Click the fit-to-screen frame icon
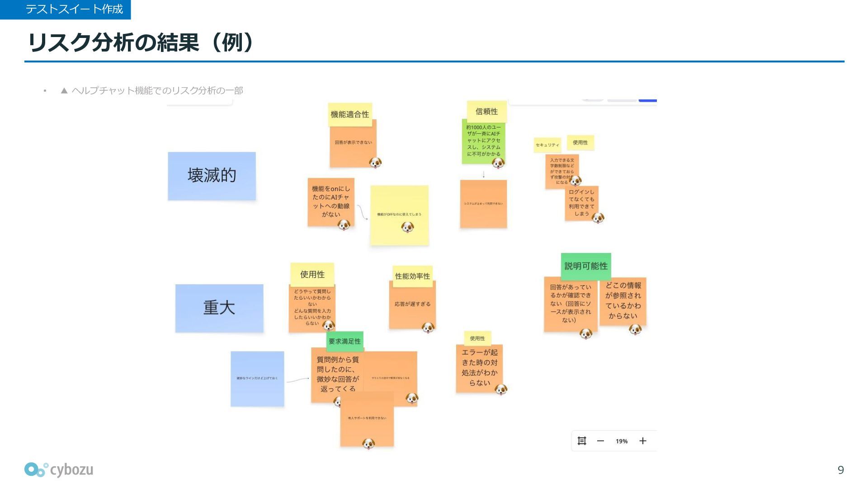This screenshot has width=868, height=488. (582, 441)
